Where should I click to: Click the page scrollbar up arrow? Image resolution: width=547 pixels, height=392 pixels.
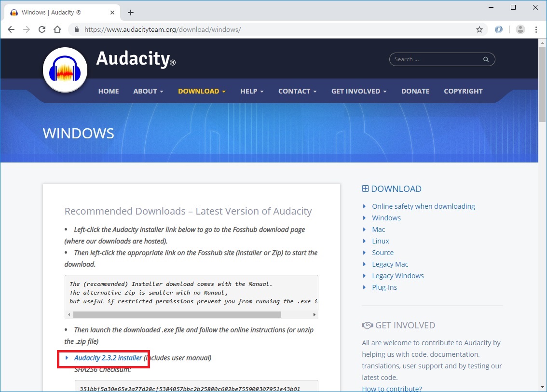[x=542, y=42]
